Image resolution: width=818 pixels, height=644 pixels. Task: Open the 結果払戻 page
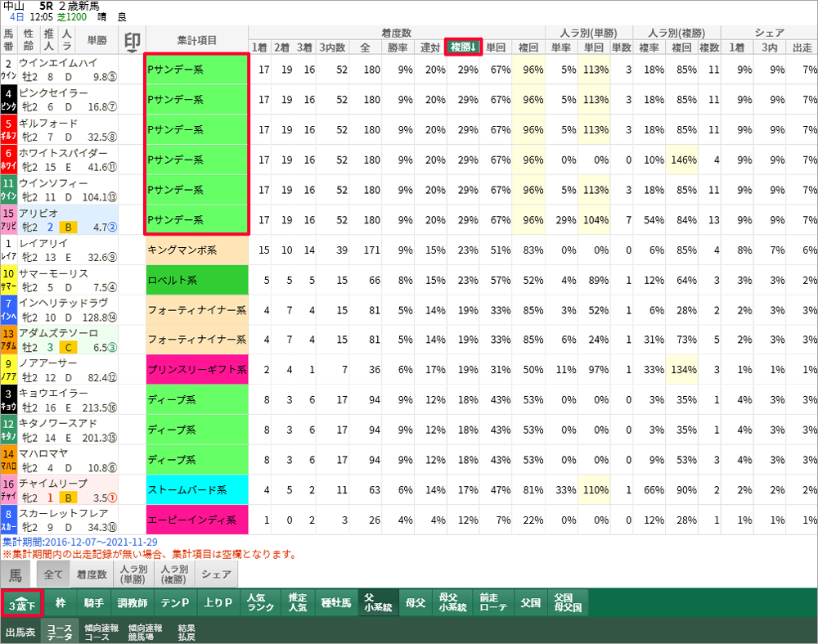(187, 632)
